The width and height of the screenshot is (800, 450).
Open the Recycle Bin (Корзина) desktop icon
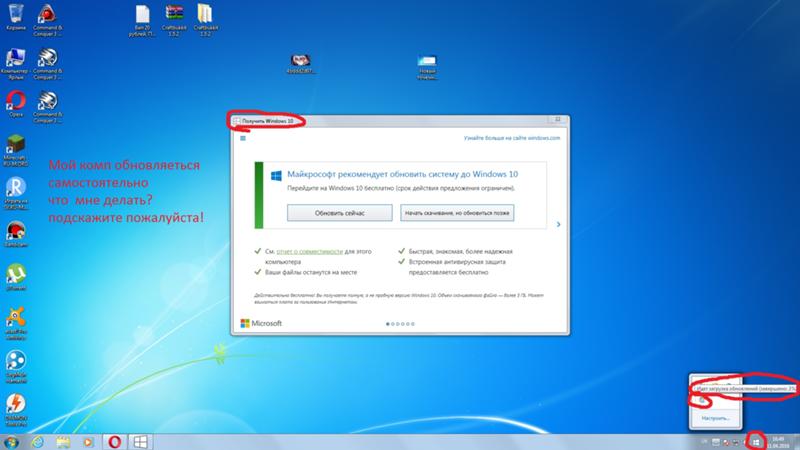pyautogui.click(x=16, y=17)
